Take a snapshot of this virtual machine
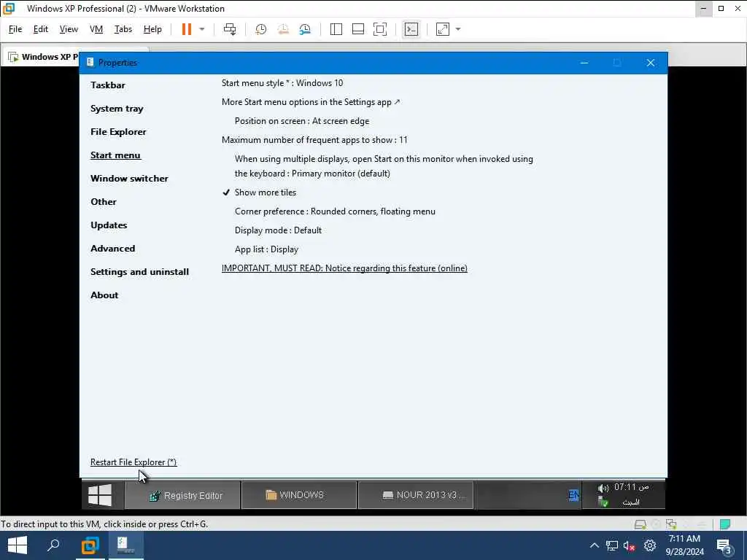This screenshot has width=747, height=560. click(260, 29)
